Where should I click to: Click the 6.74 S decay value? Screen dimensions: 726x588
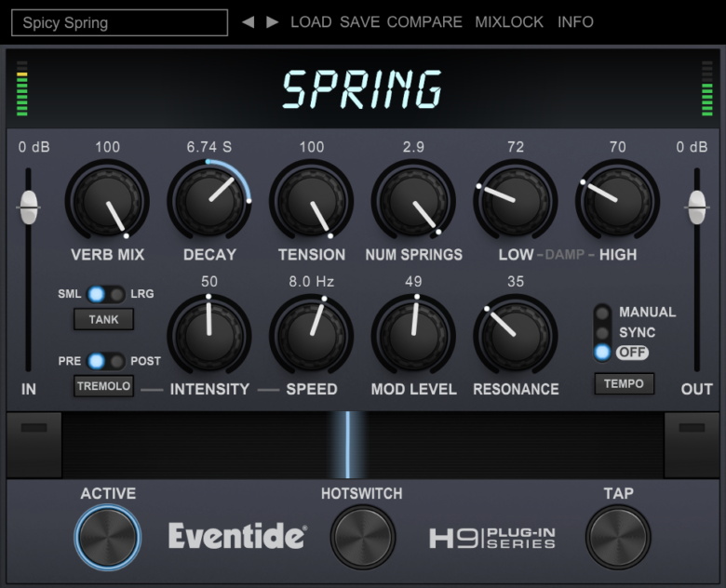(x=209, y=147)
